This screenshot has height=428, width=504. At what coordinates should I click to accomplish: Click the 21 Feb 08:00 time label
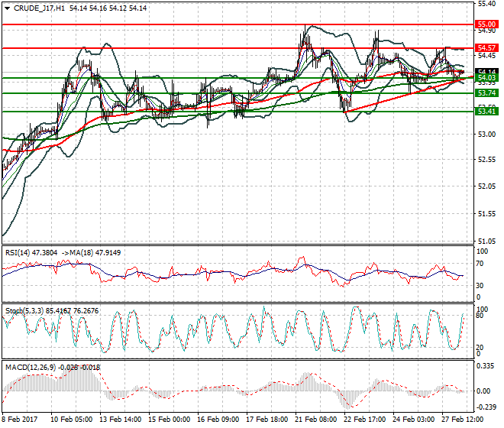coord(315,420)
